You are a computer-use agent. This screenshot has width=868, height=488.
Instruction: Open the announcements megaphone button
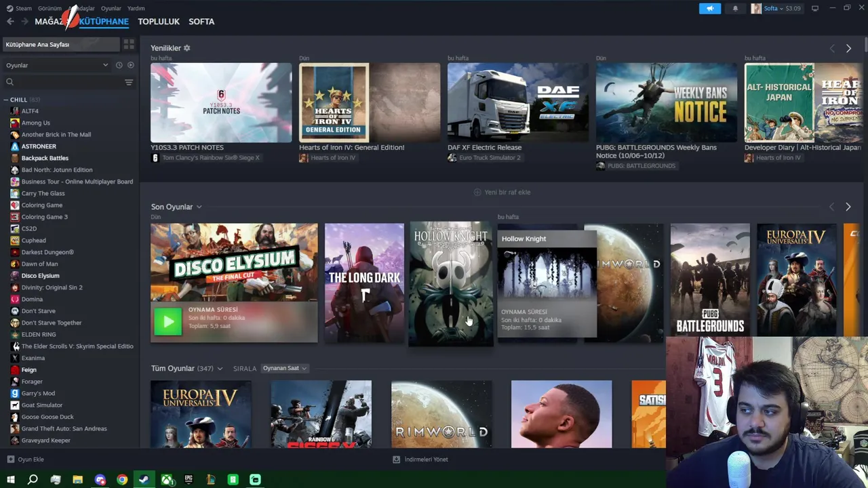click(x=710, y=9)
